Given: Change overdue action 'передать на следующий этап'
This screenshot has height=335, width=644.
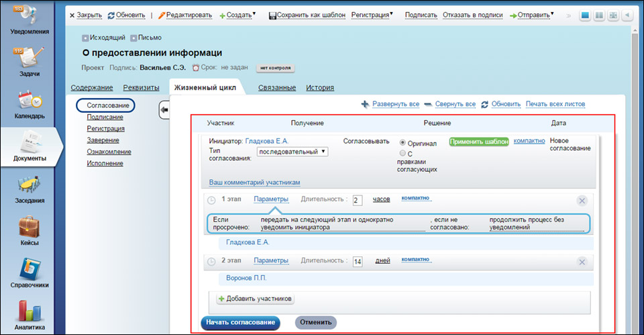Looking at the screenshot, I should click(x=343, y=223).
